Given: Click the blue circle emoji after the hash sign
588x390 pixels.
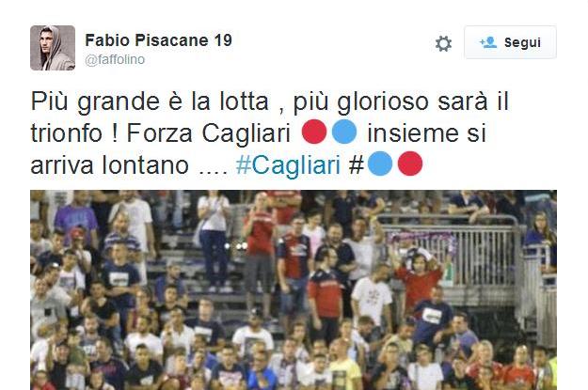Looking at the screenshot, I should (x=380, y=164).
